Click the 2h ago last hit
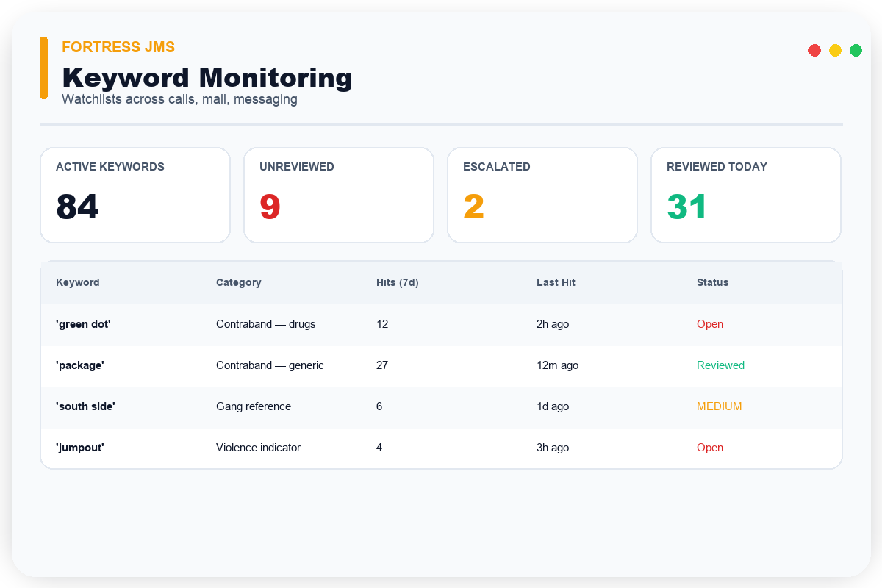The image size is (882, 588). tap(553, 324)
